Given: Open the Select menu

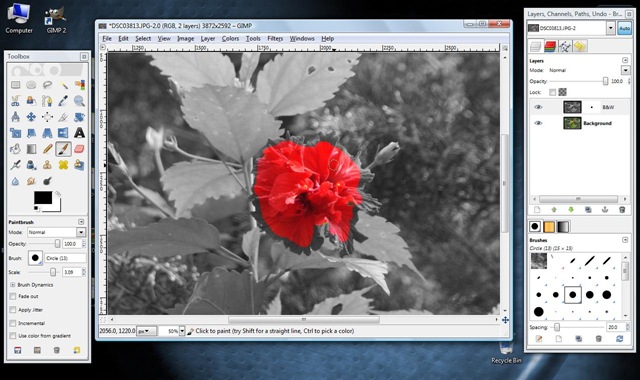Looking at the screenshot, I should 143,38.
